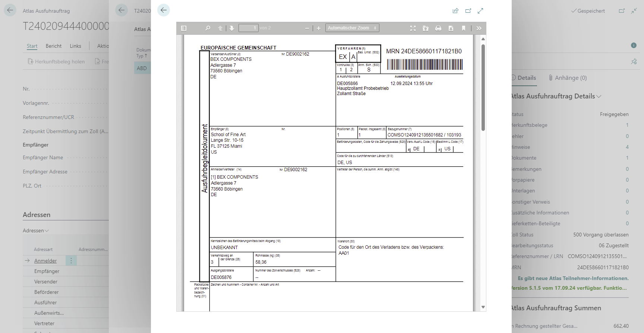
Task: Click the Referenznummer/UCR field label
Action: pos(48,117)
